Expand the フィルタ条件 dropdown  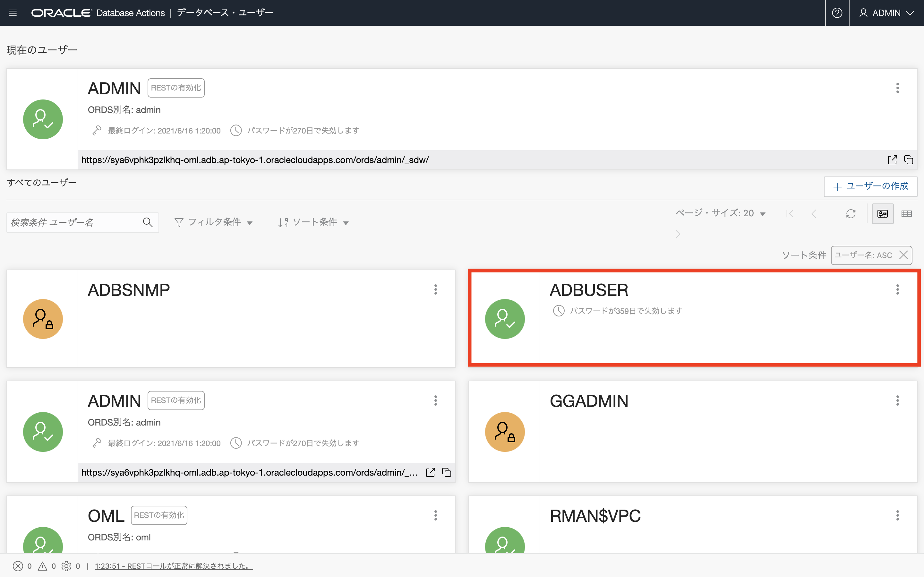pyautogui.click(x=214, y=222)
